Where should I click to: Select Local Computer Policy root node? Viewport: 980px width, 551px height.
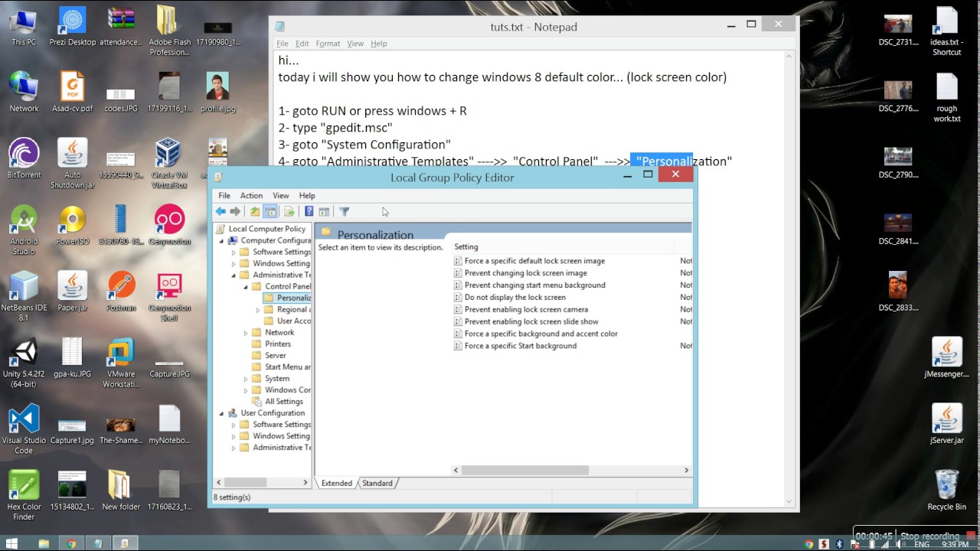click(260, 229)
